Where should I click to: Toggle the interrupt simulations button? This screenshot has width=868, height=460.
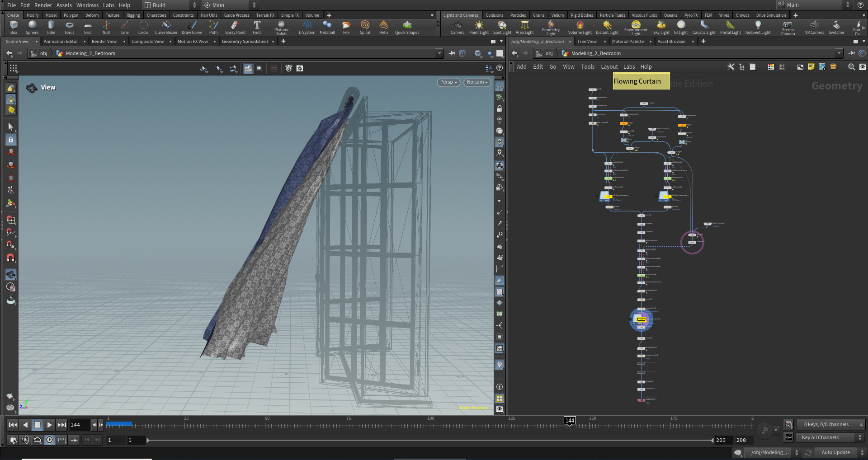click(274, 68)
